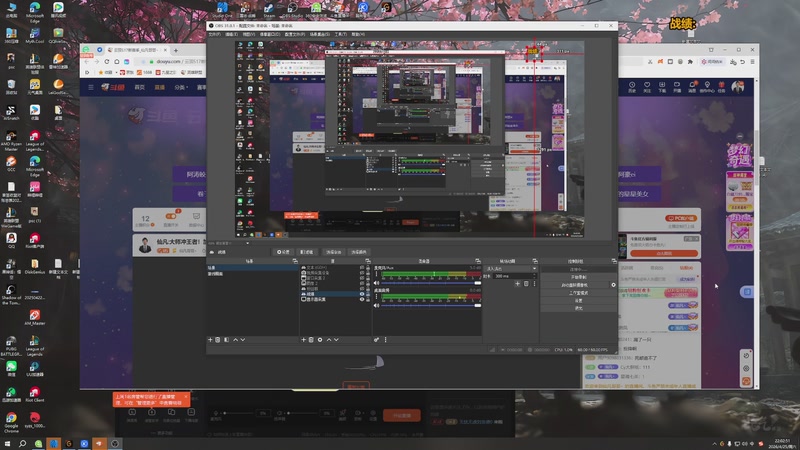This screenshot has height=450, width=800.
Task: Open virtual camera settings gear icon
Action: [613, 285]
